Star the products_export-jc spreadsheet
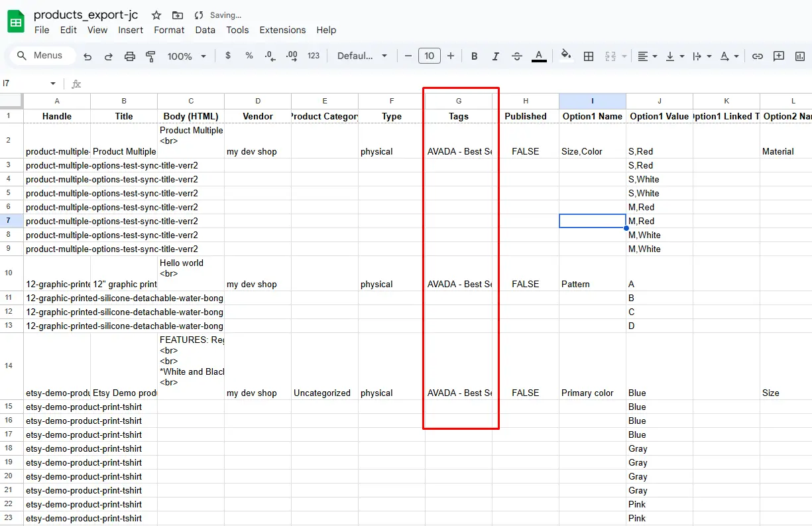 (x=156, y=15)
